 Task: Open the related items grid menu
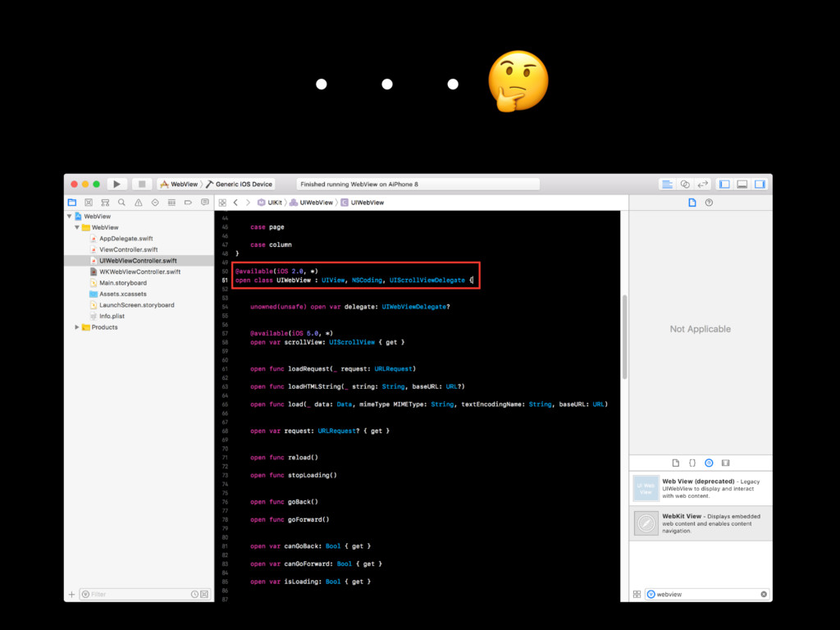222,203
